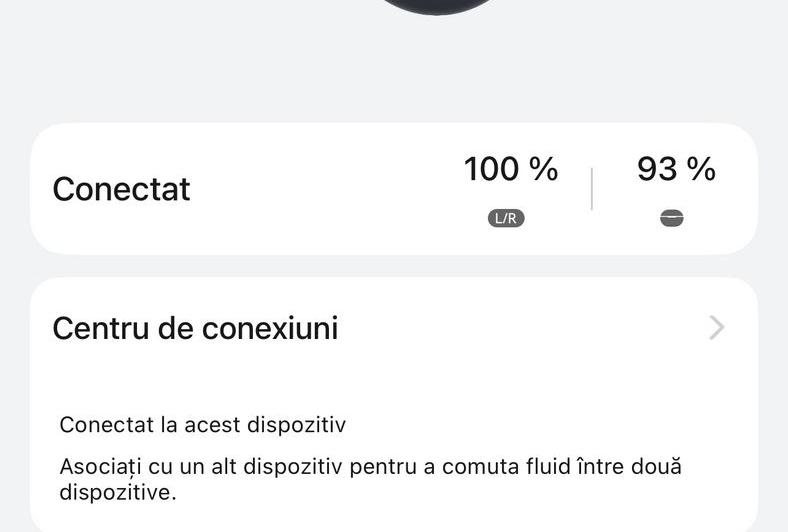788x532 pixels.
Task: Tap the 100 % earbuds battery level
Action: [x=510, y=170]
